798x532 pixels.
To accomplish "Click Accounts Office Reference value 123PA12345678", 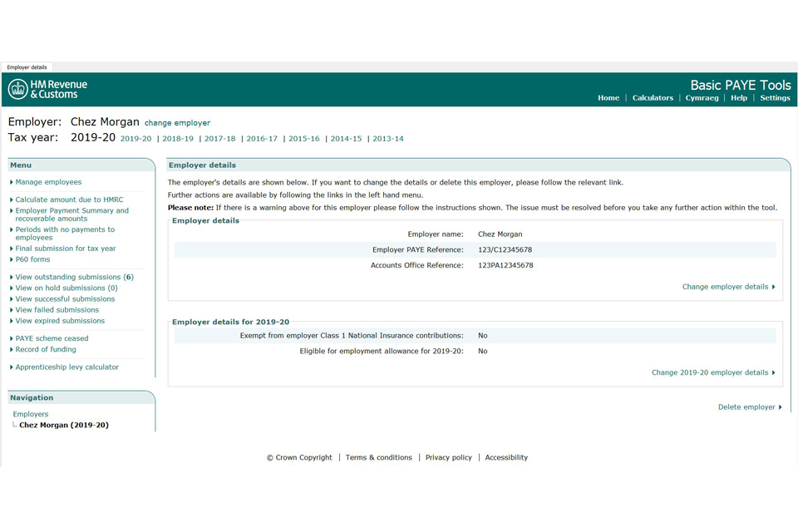I will coord(505,265).
